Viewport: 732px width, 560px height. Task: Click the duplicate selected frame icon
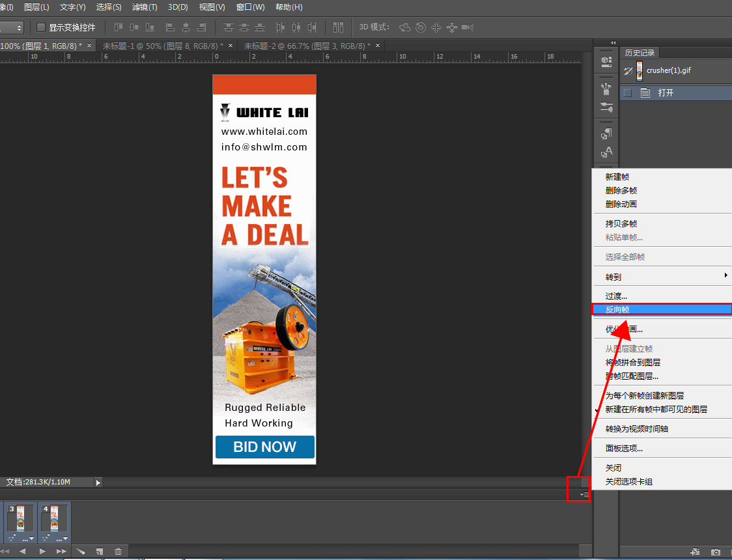99,551
